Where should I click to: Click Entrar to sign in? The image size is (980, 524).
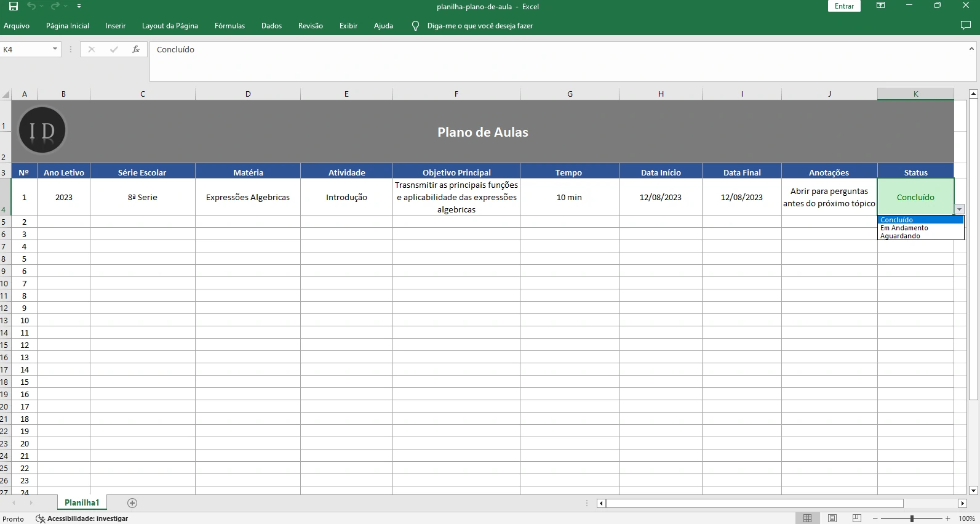click(x=844, y=6)
